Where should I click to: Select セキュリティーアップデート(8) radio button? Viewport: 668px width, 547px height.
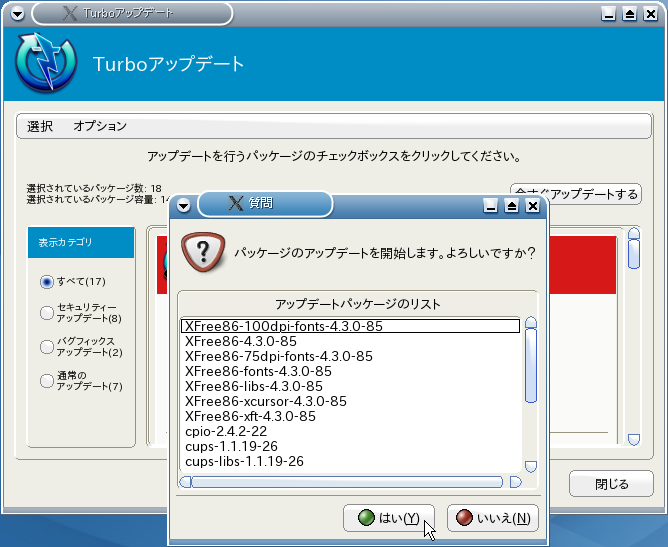46,313
